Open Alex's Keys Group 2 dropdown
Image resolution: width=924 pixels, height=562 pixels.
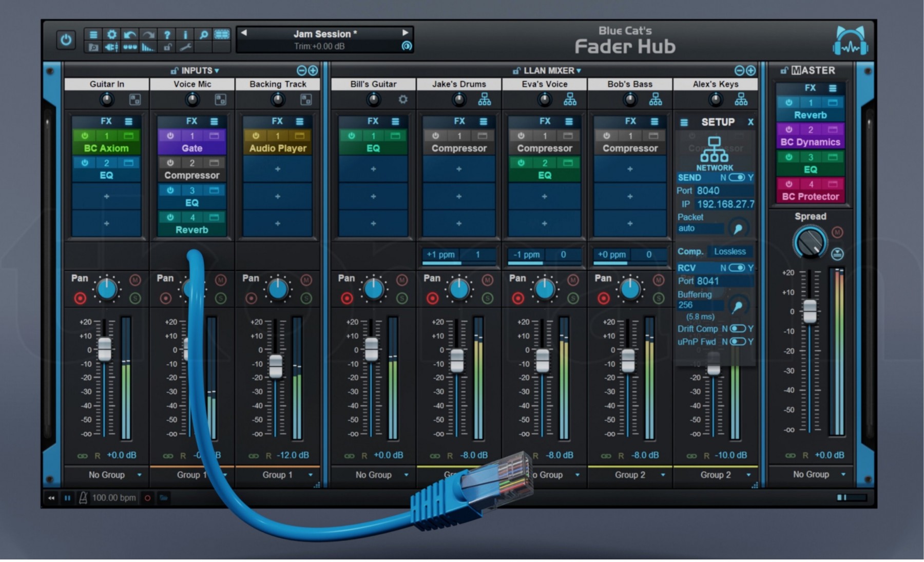[x=716, y=475]
